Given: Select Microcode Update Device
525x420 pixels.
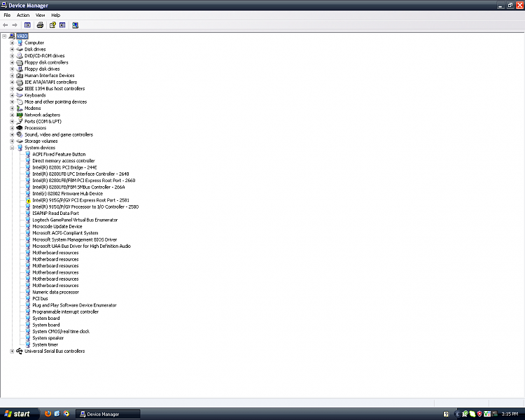Looking at the screenshot, I should pyautogui.click(x=57, y=226).
